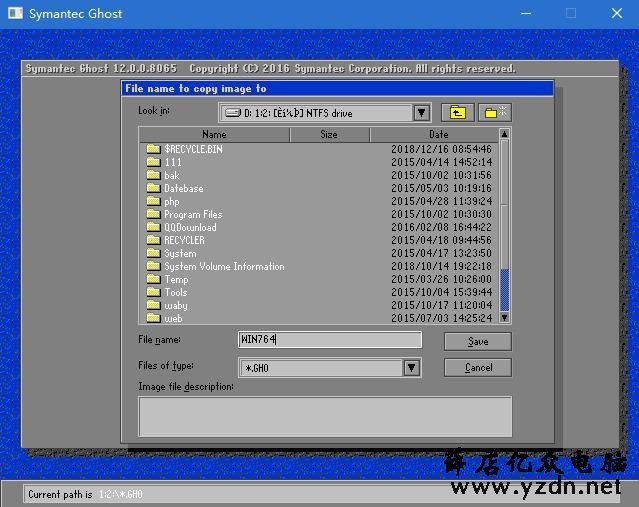Click the waby folder name
Viewport: 639px width, 507px height.
(x=176, y=306)
